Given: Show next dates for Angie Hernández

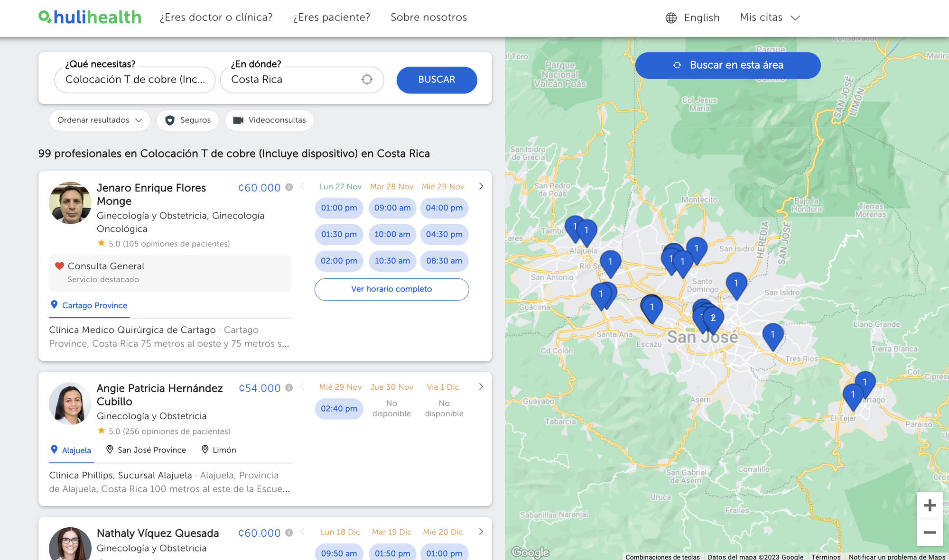Looking at the screenshot, I should tap(481, 387).
